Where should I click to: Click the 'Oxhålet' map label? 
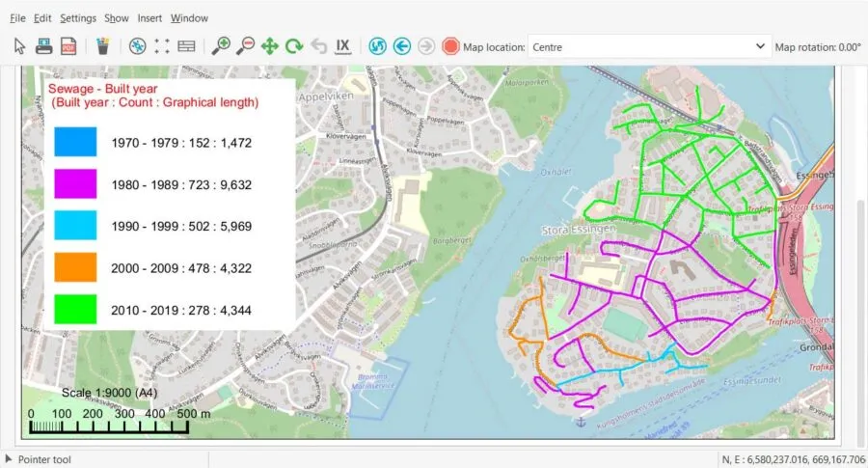click(556, 173)
